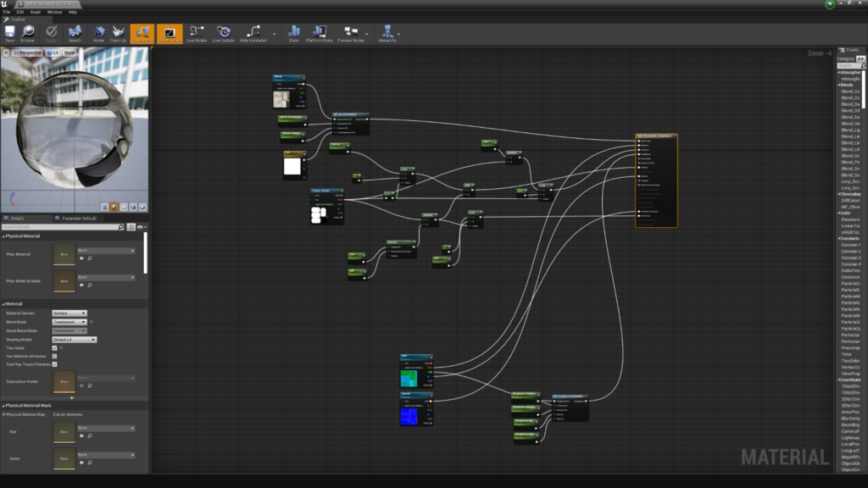Toggle the Live Nodes toolbar icon
The height and width of the screenshot is (488, 868).
pos(197,33)
